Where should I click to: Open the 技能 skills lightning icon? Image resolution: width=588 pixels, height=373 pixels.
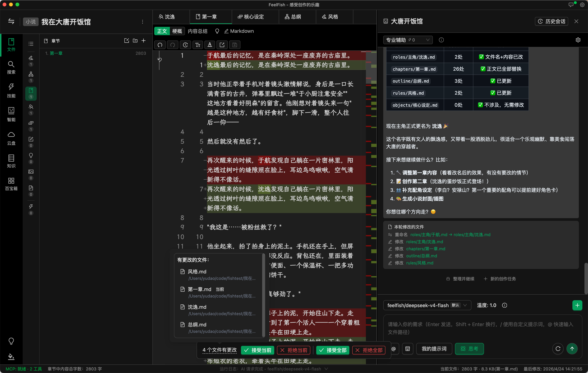tap(11, 90)
